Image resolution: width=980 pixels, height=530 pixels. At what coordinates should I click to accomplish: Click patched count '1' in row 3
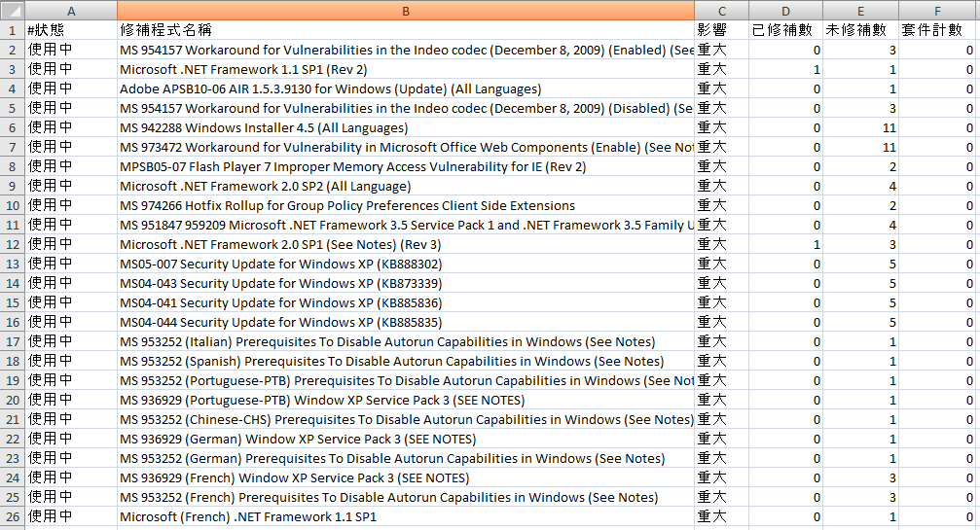(785, 69)
